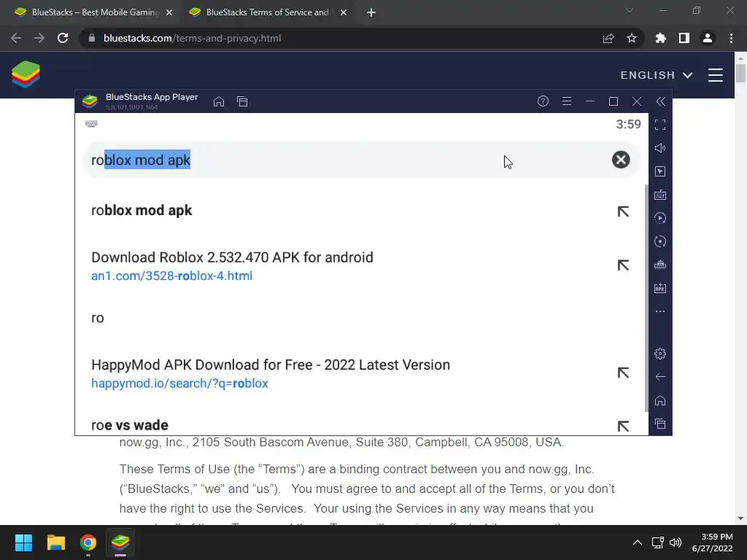Show hidden system tray icons chevron

coord(638,542)
